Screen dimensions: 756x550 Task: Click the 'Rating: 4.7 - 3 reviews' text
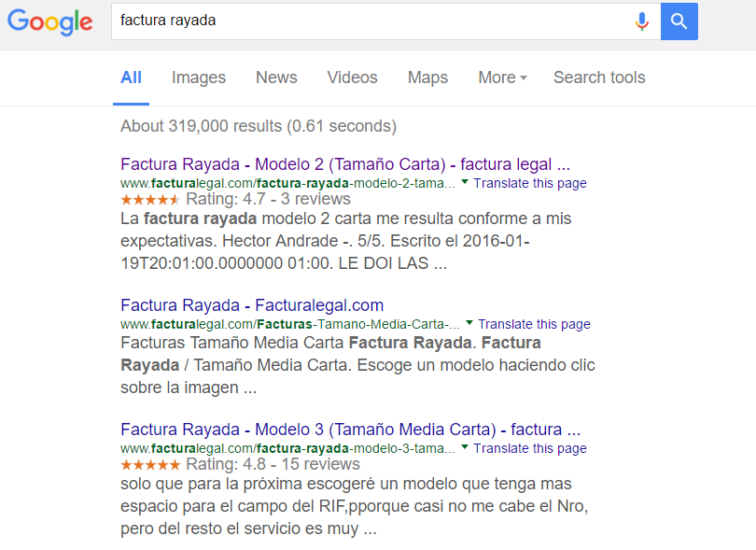(268, 199)
